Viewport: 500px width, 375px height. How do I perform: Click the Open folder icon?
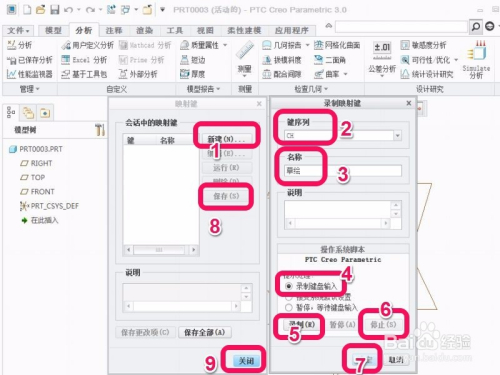click(41, 10)
